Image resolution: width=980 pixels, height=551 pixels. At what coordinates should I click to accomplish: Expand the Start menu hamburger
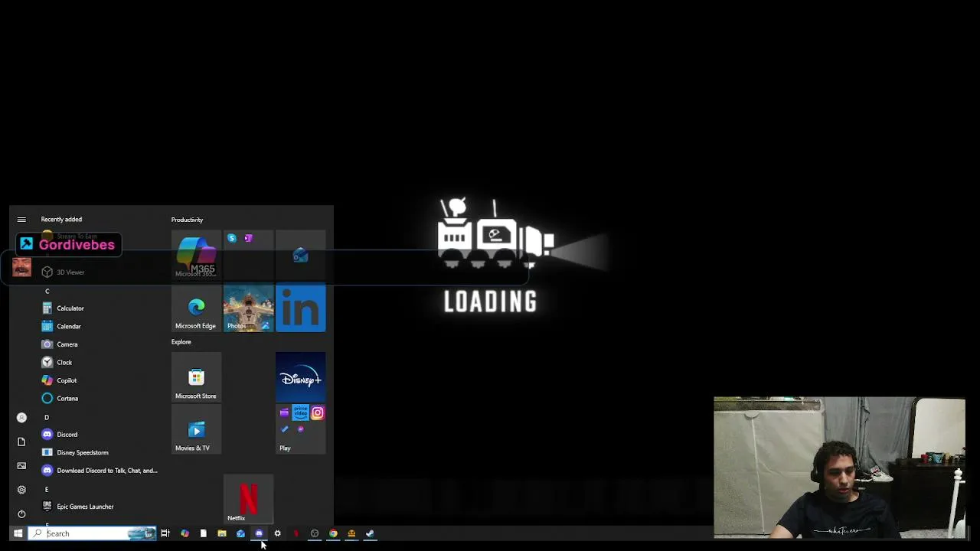click(x=21, y=220)
